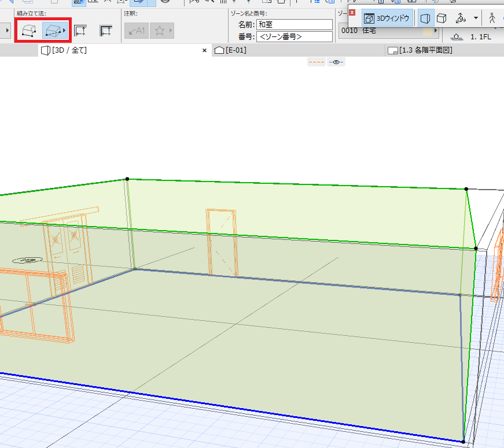This screenshot has height=448, width=504.
Task: Toggle the eye visibility indicator in viewport
Action: [x=336, y=62]
